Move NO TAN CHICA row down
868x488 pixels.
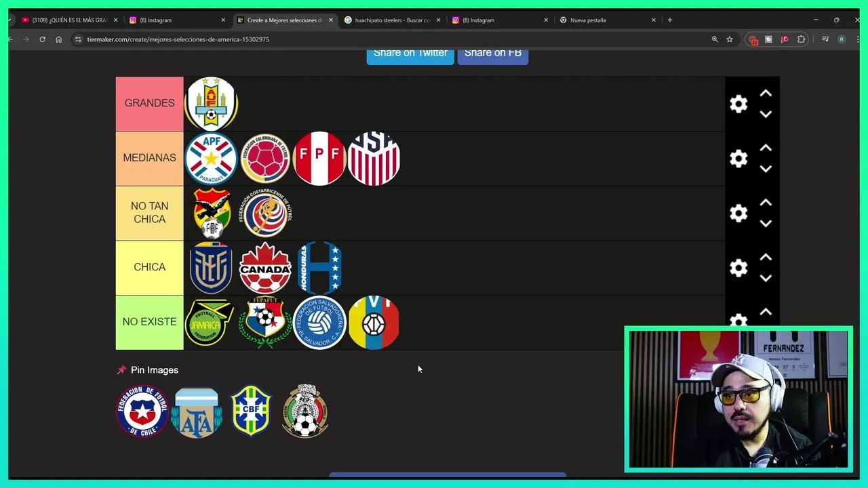click(x=766, y=224)
